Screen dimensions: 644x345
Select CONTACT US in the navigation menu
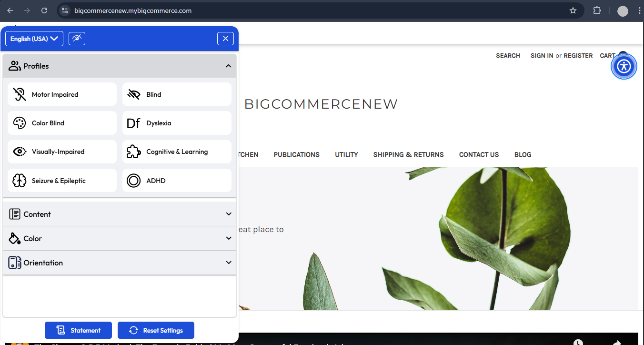click(479, 154)
